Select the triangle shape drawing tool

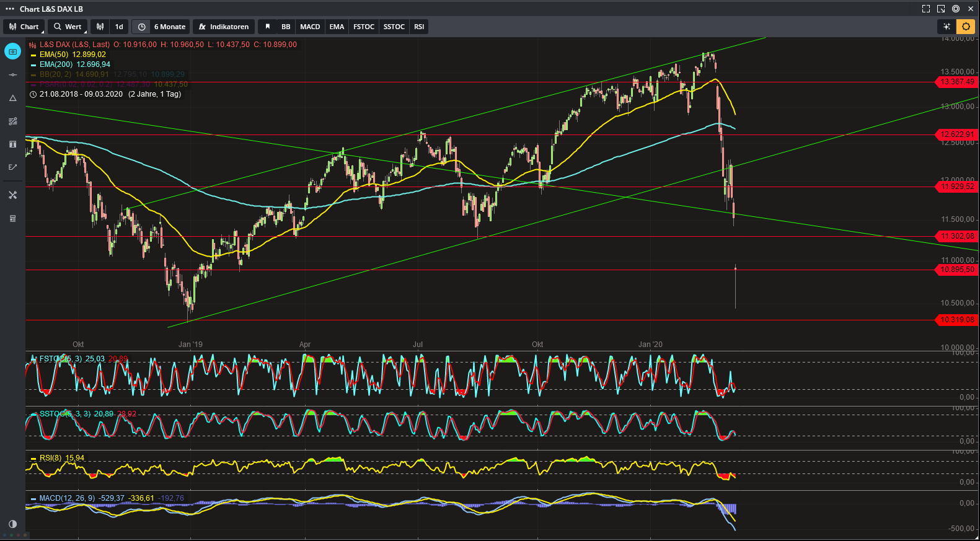(x=12, y=98)
